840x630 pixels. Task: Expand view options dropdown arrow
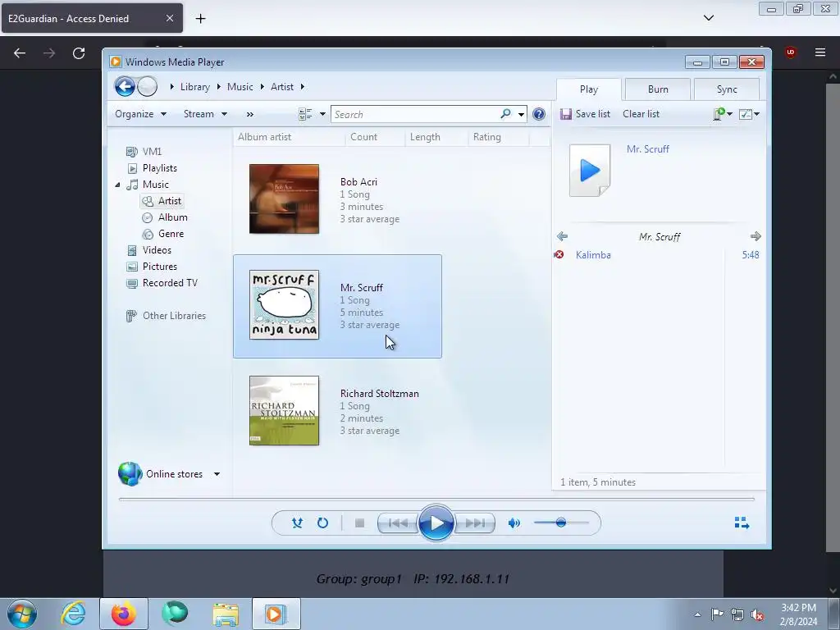(322, 114)
